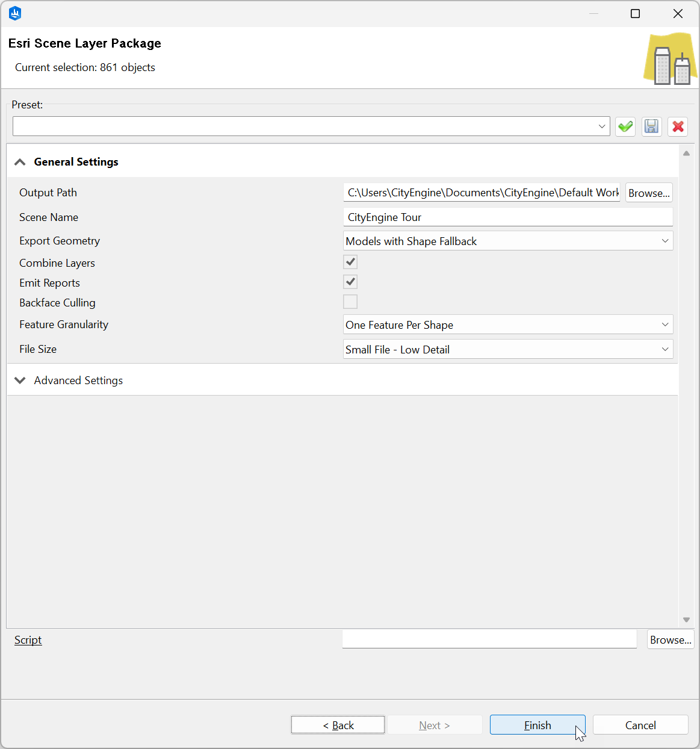700x749 pixels.
Task: Enable the Backface Culling checkbox
Action: (x=350, y=302)
